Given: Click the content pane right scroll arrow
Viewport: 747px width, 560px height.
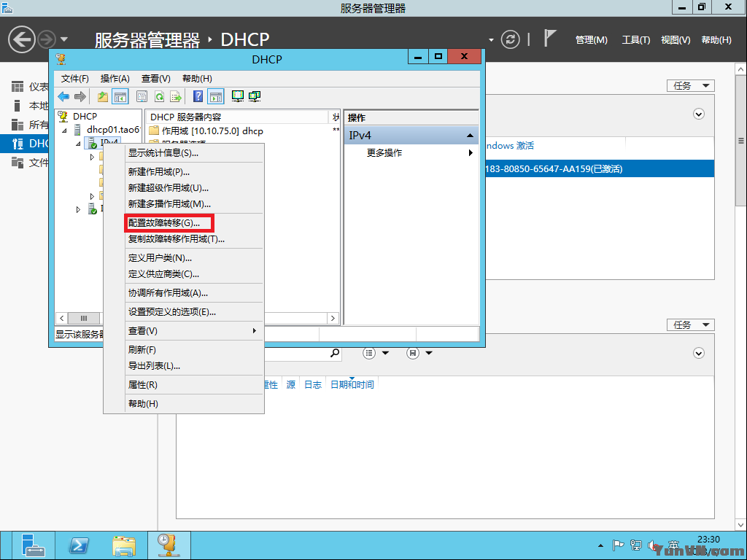Looking at the screenshot, I should coord(333,318).
